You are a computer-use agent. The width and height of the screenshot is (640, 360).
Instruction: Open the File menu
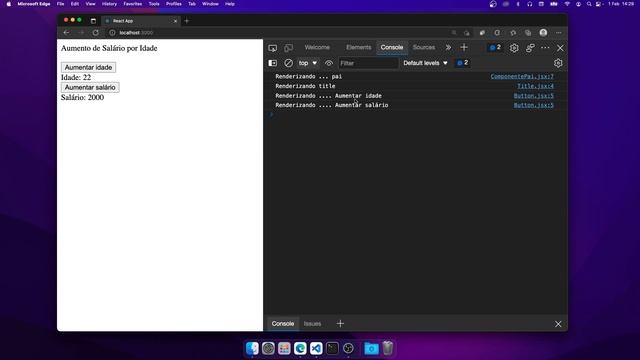[60, 4]
